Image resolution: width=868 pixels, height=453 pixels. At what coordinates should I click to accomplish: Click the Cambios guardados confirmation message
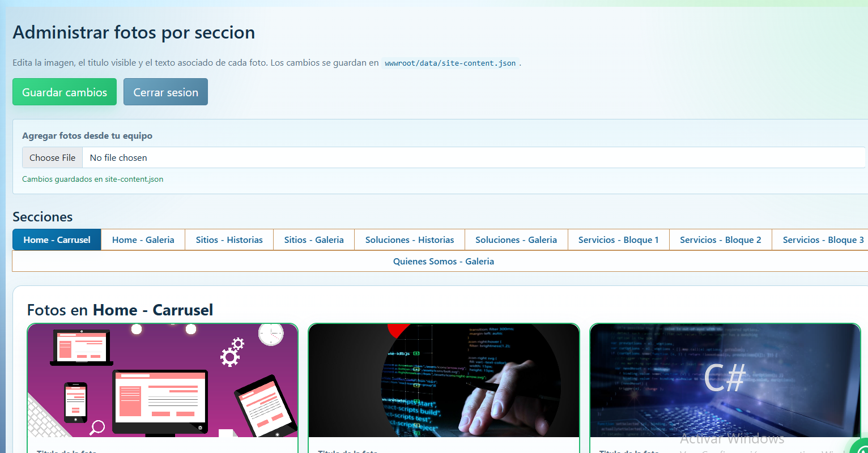(x=92, y=178)
